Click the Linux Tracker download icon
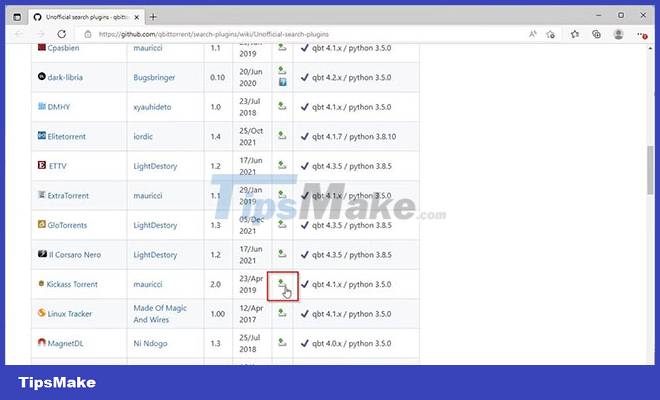This screenshot has height=400, width=660. pyautogui.click(x=282, y=313)
